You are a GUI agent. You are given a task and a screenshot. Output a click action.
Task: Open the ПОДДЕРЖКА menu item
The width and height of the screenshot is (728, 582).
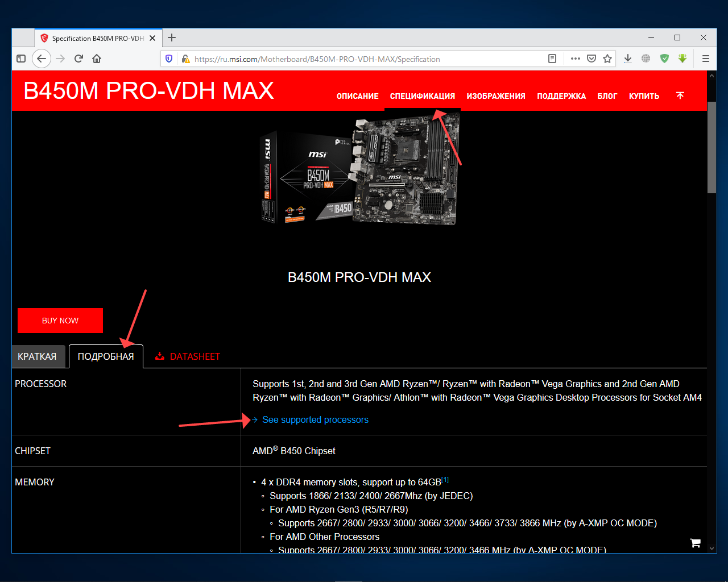point(561,96)
